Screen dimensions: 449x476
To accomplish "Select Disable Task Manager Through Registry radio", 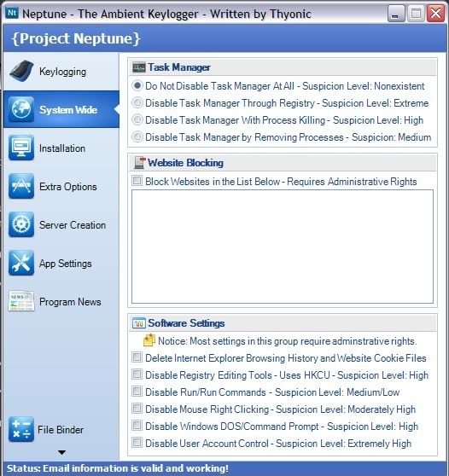I will 137,102.
